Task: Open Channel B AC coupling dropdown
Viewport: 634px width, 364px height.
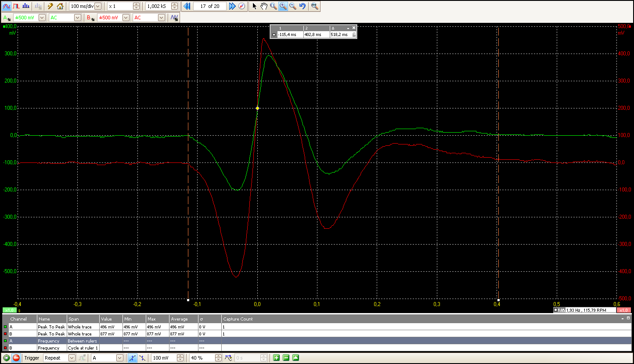Action: coord(161,18)
